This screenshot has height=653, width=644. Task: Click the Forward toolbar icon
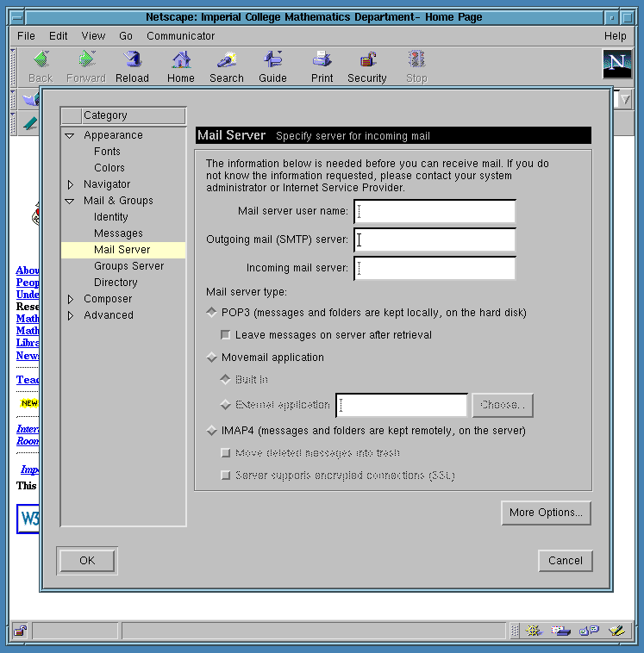click(x=86, y=59)
